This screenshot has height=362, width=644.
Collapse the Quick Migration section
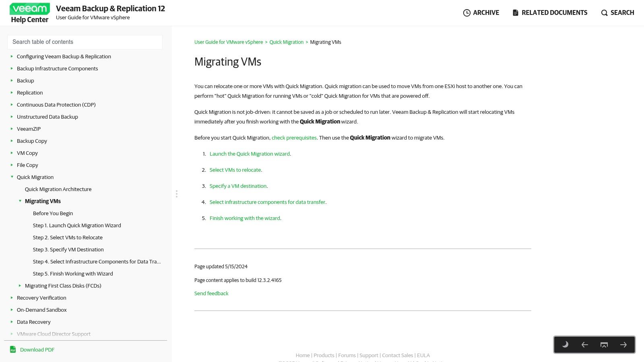pyautogui.click(x=12, y=177)
